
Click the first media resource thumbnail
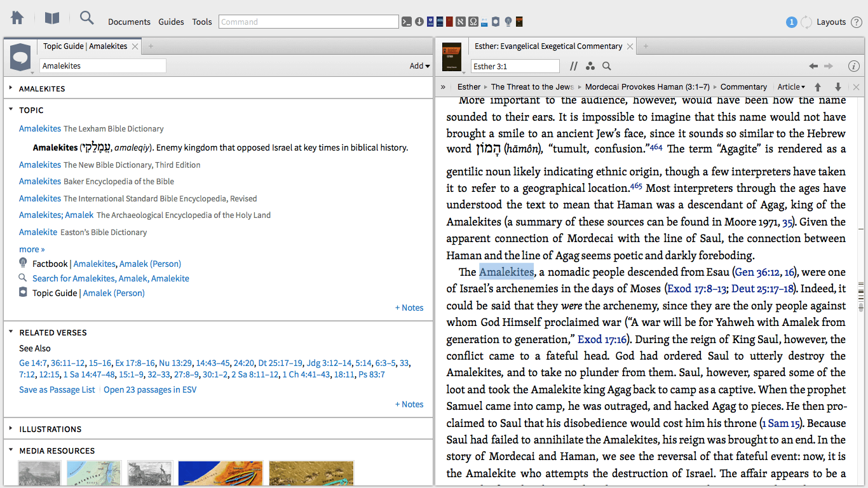point(39,474)
